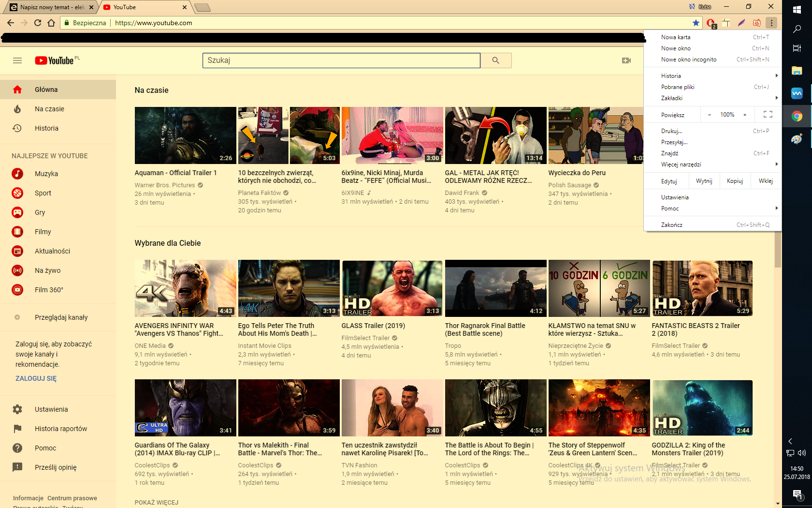
Task: Open File Explorer from the taskbar
Action: [797, 71]
